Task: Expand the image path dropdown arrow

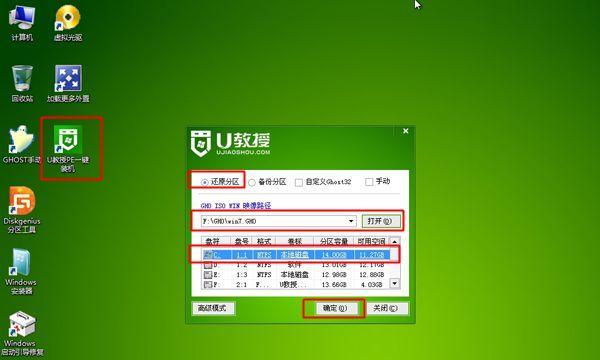Action: click(351, 221)
